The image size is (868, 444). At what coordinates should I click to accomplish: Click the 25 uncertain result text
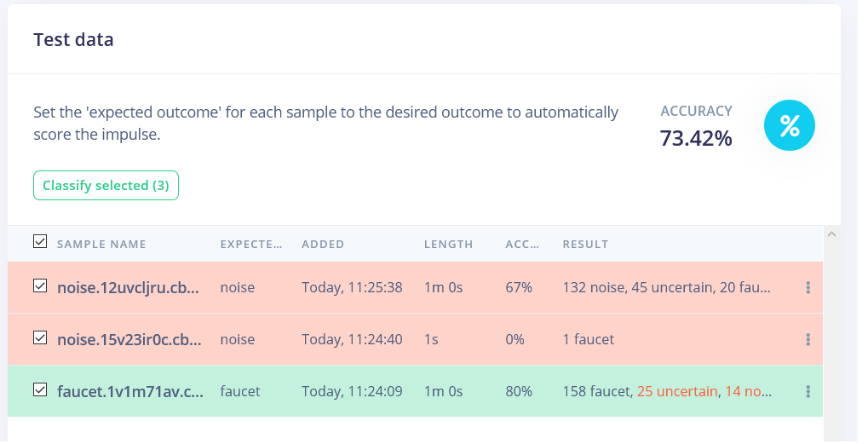pos(676,391)
